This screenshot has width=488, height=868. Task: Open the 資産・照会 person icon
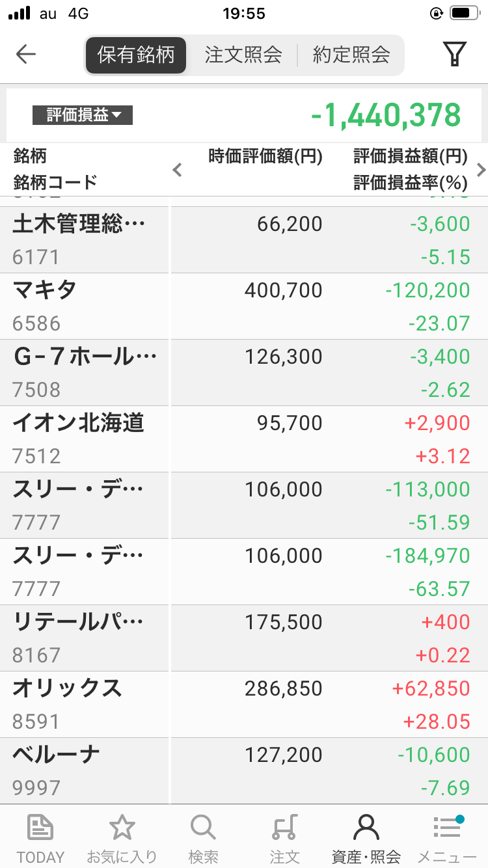366,828
